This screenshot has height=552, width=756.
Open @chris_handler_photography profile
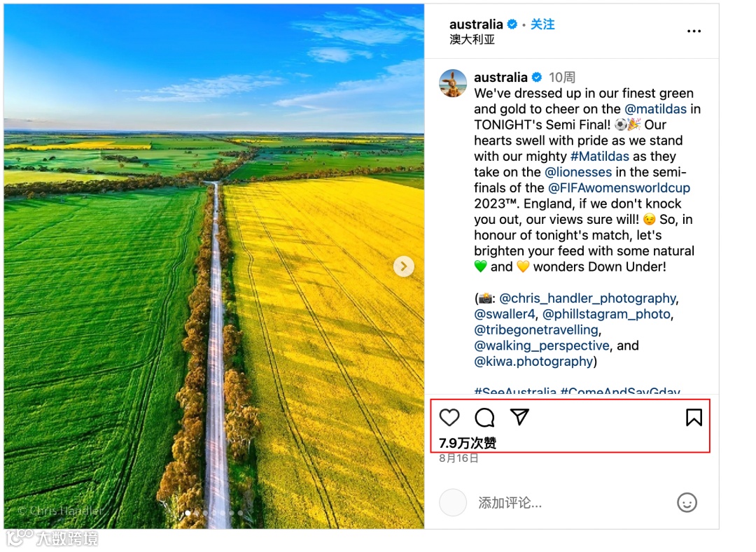(587, 299)
